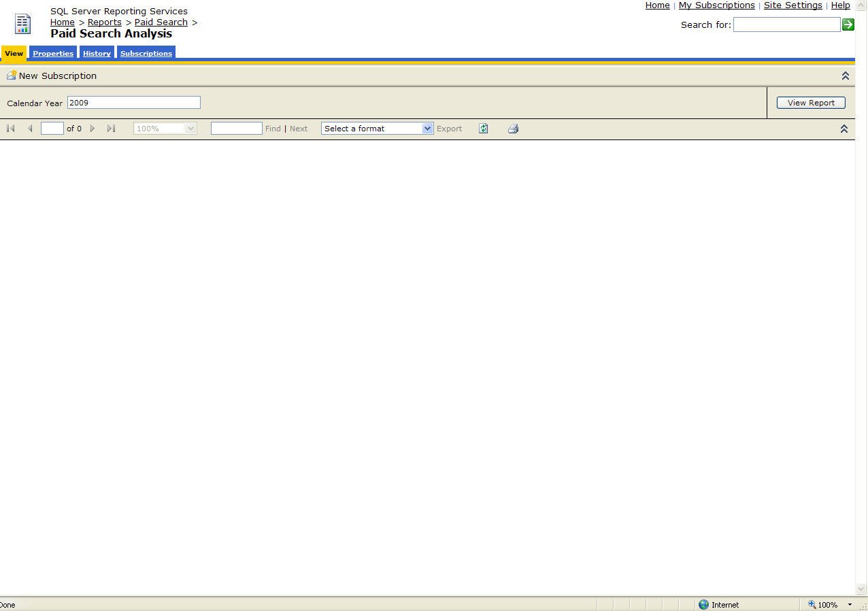
Task: Click the Reporting Services report logo
Action: point(22,23)
